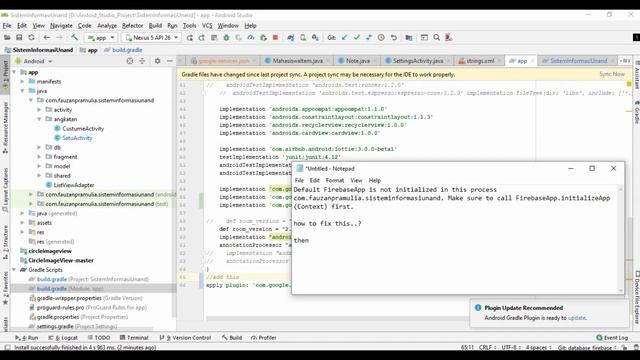Expand the fragment package
The image size is (640, 360).
pos(39,157)
